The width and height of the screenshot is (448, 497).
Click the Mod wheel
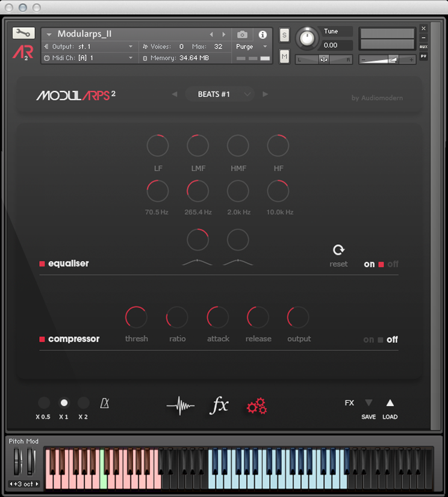(x=31, y=461)
